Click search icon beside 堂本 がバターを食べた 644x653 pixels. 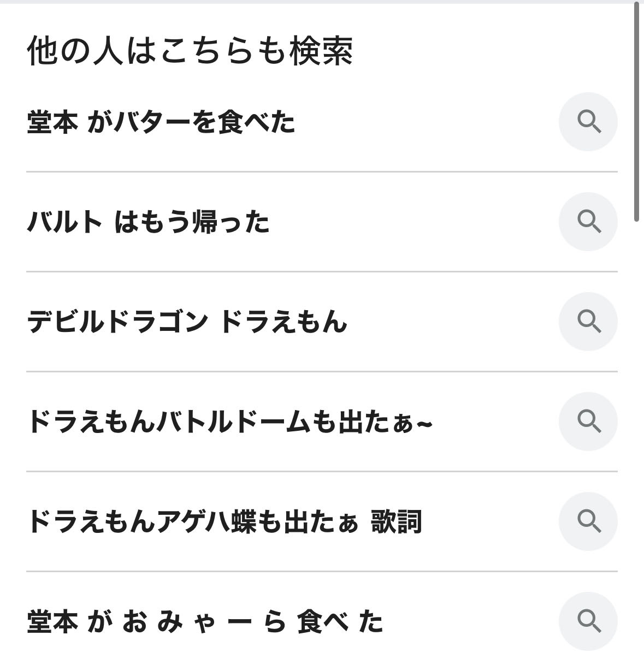pos(588,122)
